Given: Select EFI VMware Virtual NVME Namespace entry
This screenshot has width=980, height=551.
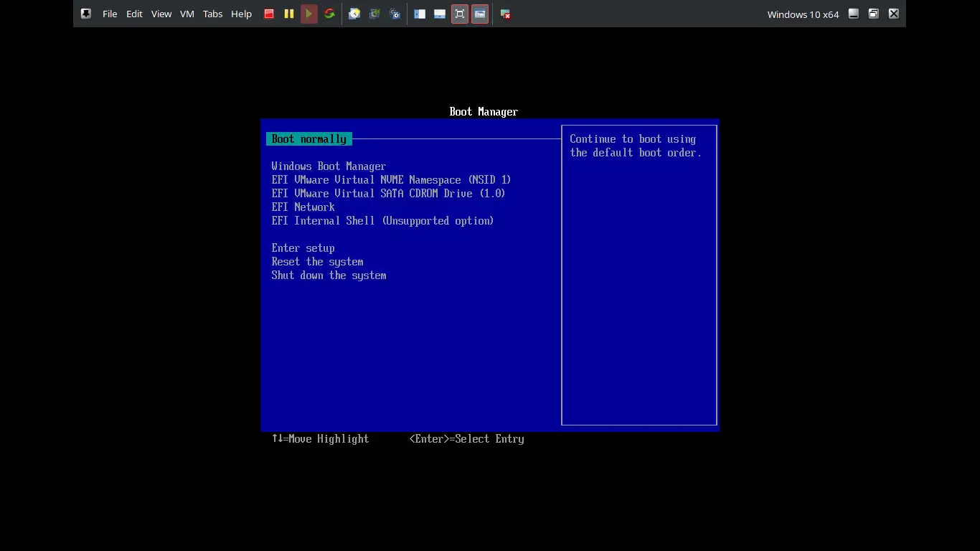Looking at the screenshot, I should coord(391,180).
